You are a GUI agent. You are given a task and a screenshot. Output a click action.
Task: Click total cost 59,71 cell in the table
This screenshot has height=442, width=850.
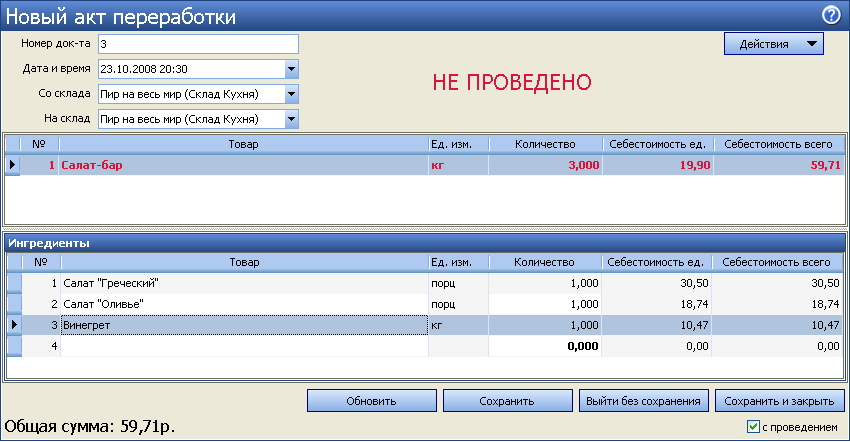click(779, 165)
